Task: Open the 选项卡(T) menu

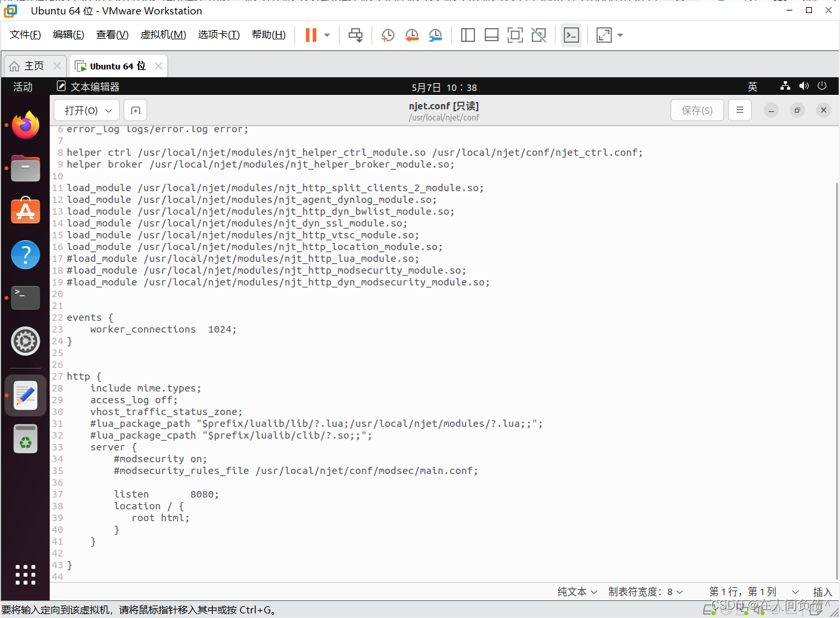Action: pyautogui.click(x=219, y=35)
